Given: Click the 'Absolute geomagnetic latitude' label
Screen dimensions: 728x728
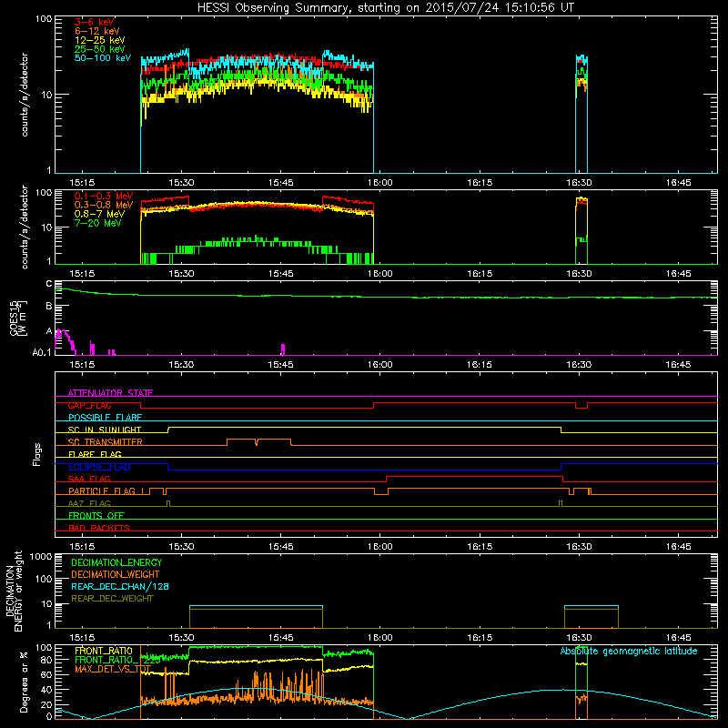Looking at the screenshot, I should (629, 652).
